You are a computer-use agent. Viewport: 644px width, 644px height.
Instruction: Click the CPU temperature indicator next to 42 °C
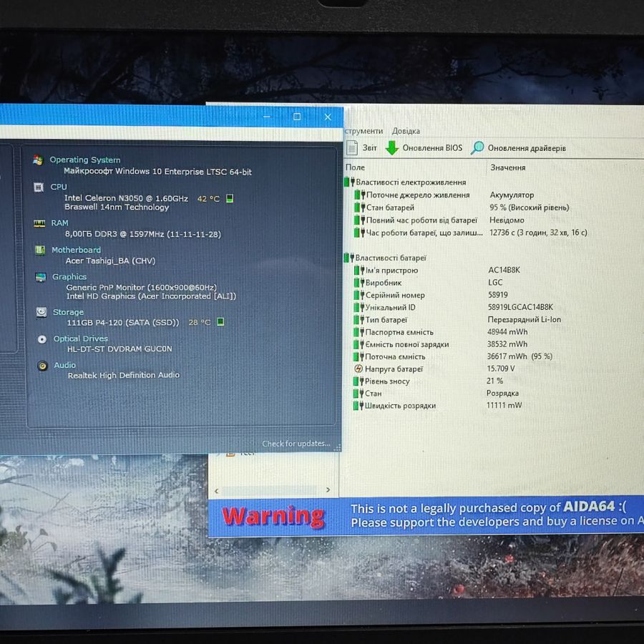click(230, 198)
